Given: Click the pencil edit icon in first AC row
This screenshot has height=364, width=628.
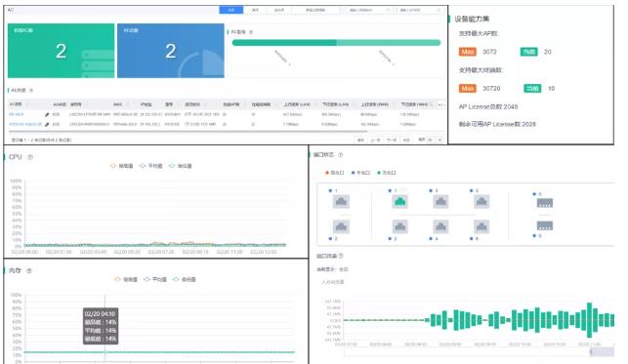Looking at the screenshot, I should (x=47, y=115).
